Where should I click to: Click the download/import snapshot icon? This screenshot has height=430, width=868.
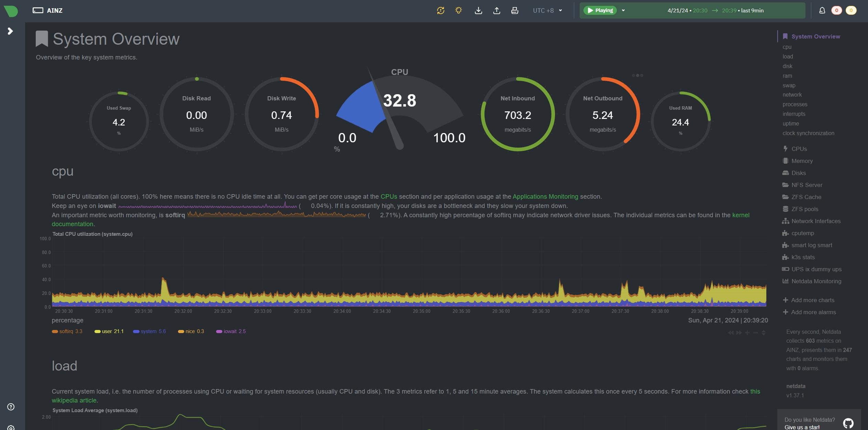click(478, 11)
